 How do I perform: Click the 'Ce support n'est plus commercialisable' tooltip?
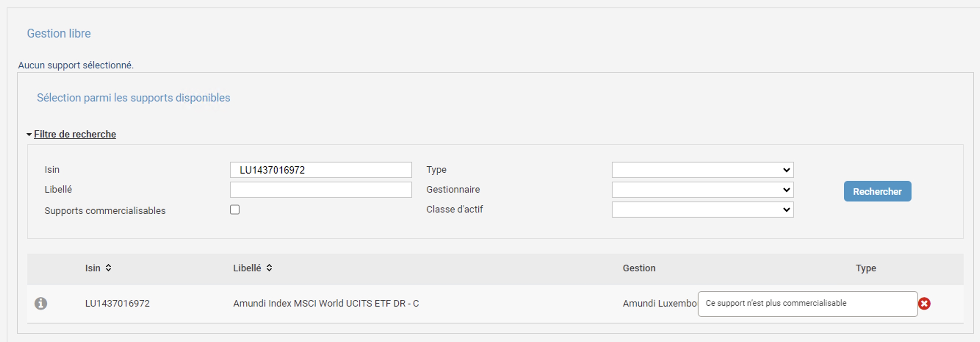[807, 303]
